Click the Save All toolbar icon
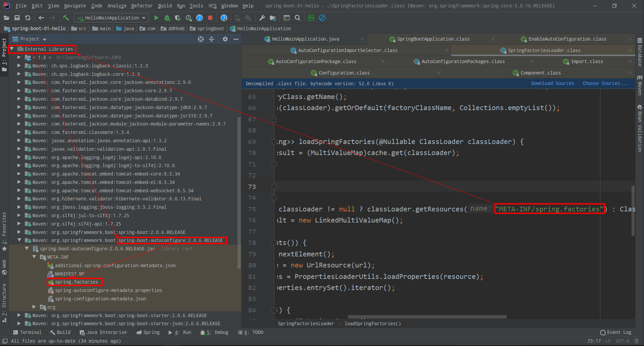The height and width of the screenshot is (346, 644). point(17,18)
